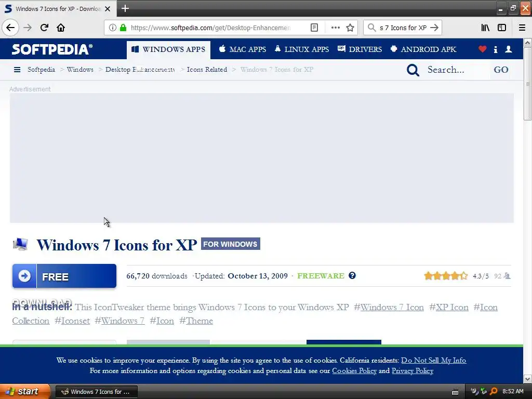Viewport: 532px width, 399px height.
Task: Click Do Not Sell My Info link
Action: (434, 361)
